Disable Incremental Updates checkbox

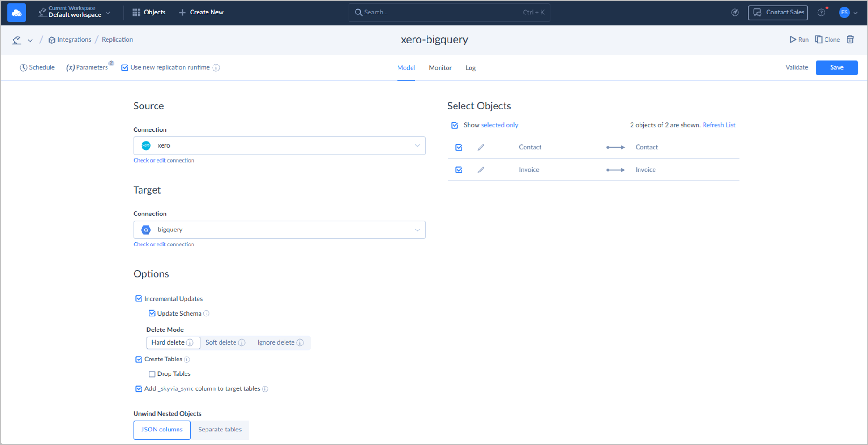point(139,299)
